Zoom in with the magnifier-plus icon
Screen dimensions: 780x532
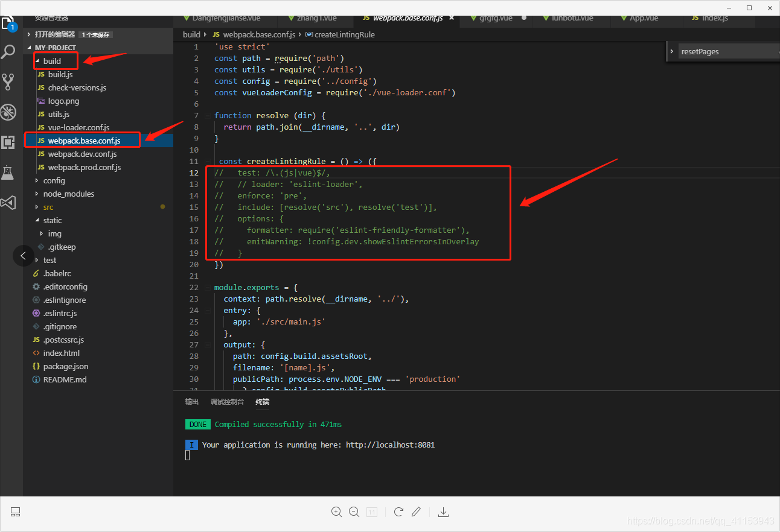pos(336,511)
